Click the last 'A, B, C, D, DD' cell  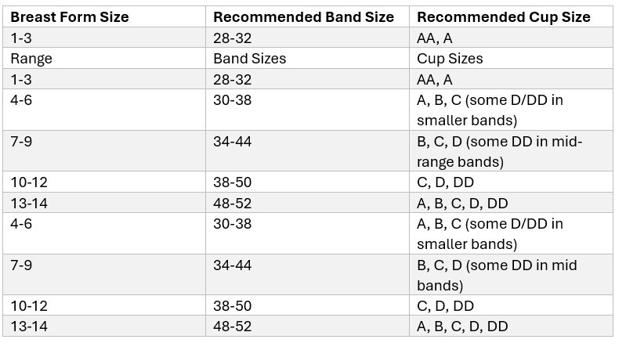coord(511,327)
